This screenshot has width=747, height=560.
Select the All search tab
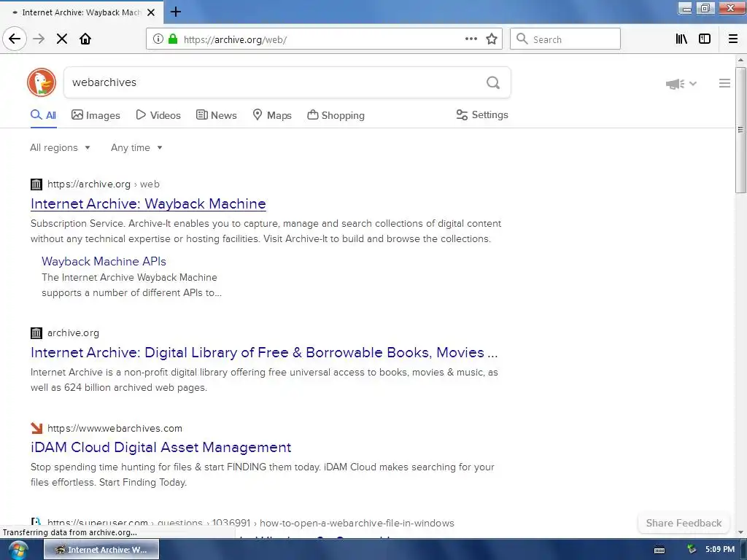point(43,115)
